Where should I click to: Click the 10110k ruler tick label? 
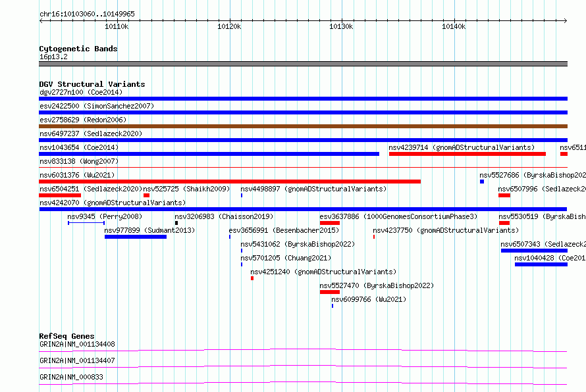coord(117,26)
